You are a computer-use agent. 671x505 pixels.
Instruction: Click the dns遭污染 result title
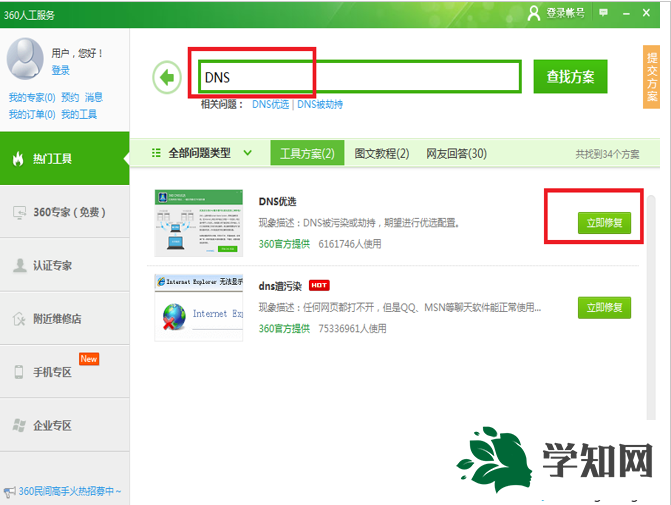[280, 286]
